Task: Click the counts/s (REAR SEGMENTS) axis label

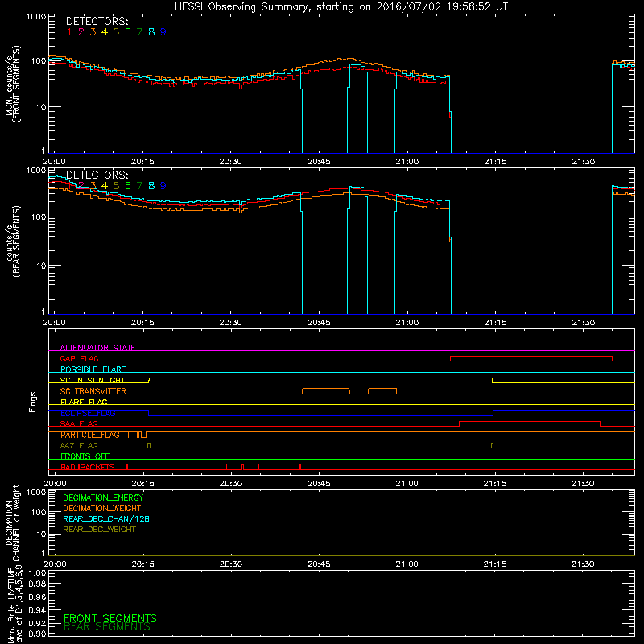Action: coord(12,242)
